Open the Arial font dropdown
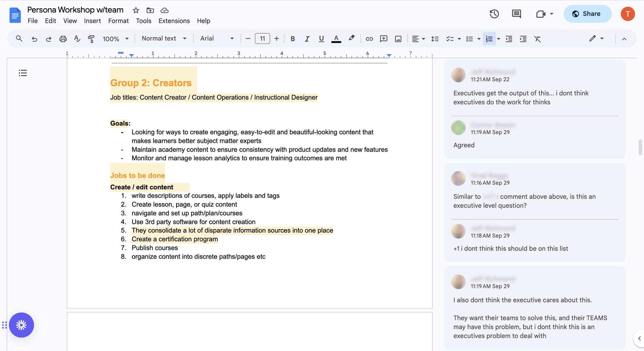This screenshot has width=644, height=351. click(x=217, y=38)
